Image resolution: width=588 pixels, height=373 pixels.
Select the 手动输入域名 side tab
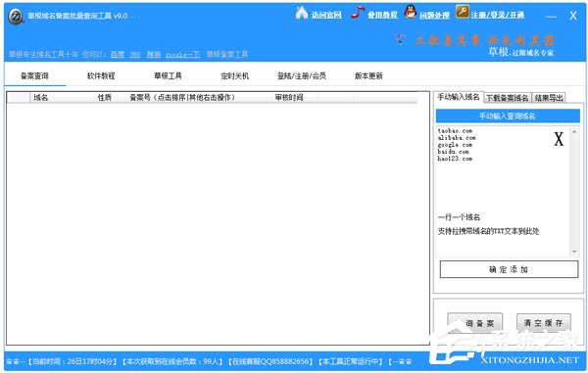coord(459,97)
